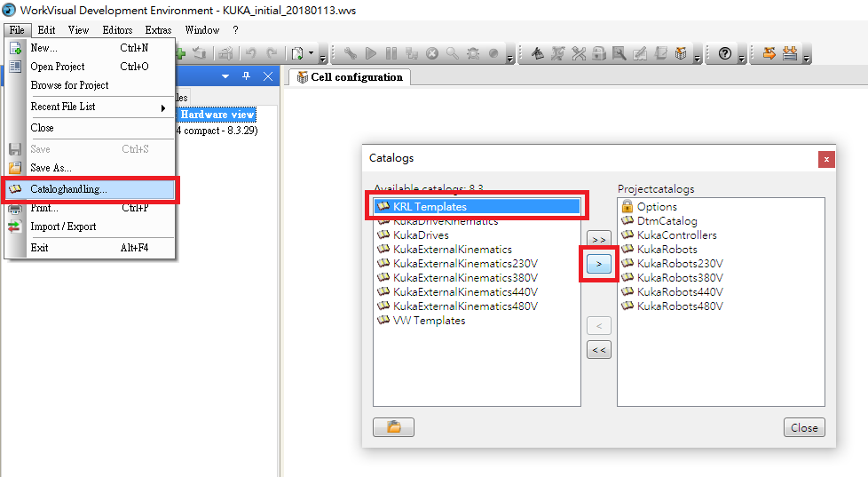Select KRL Templates in available catalogs

(477, 207)
